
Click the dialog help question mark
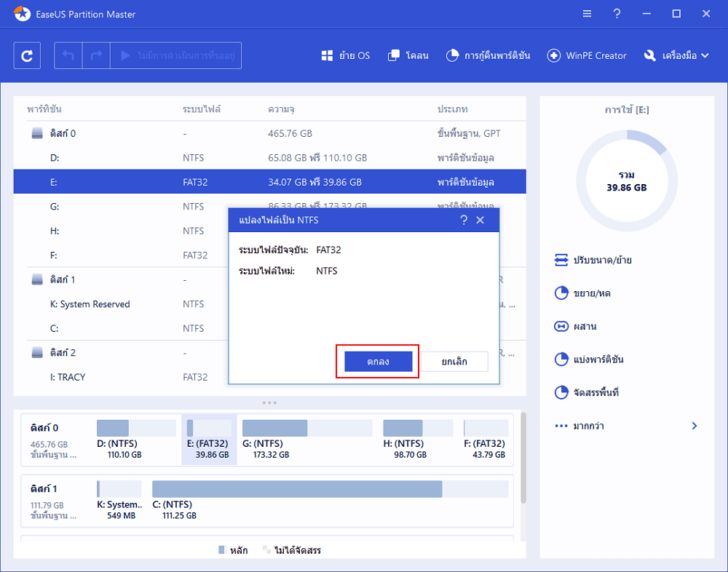click(x=463, y=220)
